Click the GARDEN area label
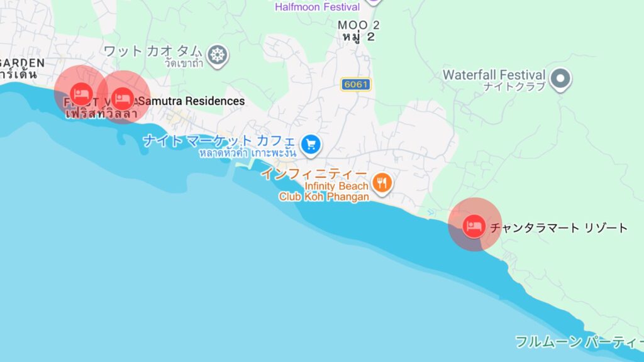The width and height of the screenshot is (644, 362). pyautogui.click(x=22, y=63)
